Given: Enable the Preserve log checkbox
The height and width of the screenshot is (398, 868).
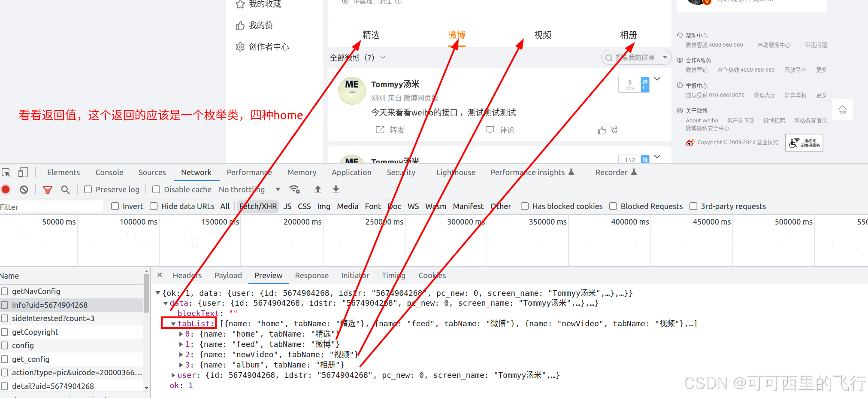Looking at the screenshot, I should (88, 189).
